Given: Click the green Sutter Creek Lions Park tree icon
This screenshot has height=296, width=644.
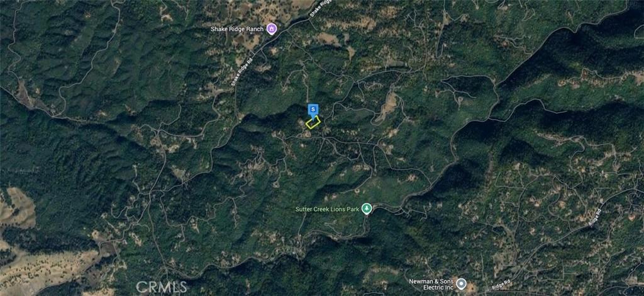Looking at the screenshot, I should [x=367, y=209].
